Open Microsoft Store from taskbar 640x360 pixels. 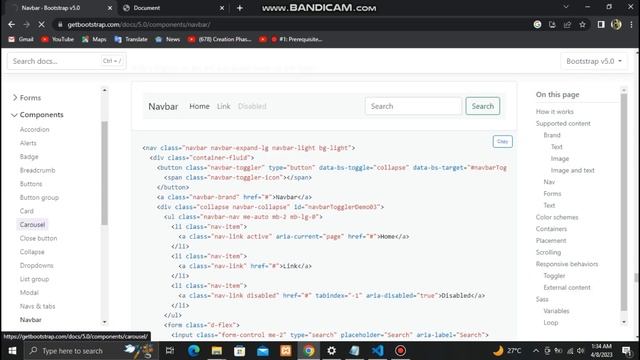pyautogui.click(x=240, y=351)
